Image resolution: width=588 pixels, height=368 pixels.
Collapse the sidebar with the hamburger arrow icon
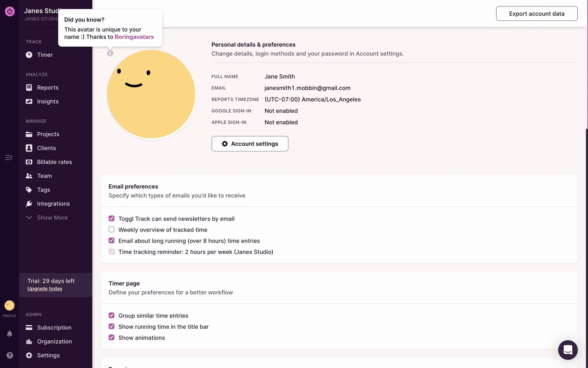pos(9,157)
